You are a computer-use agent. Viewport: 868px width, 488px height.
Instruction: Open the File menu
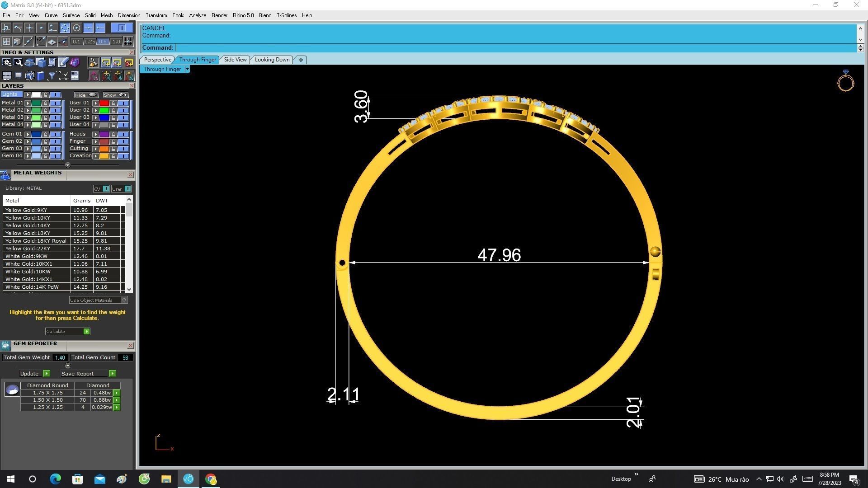(x=6, y=15)
